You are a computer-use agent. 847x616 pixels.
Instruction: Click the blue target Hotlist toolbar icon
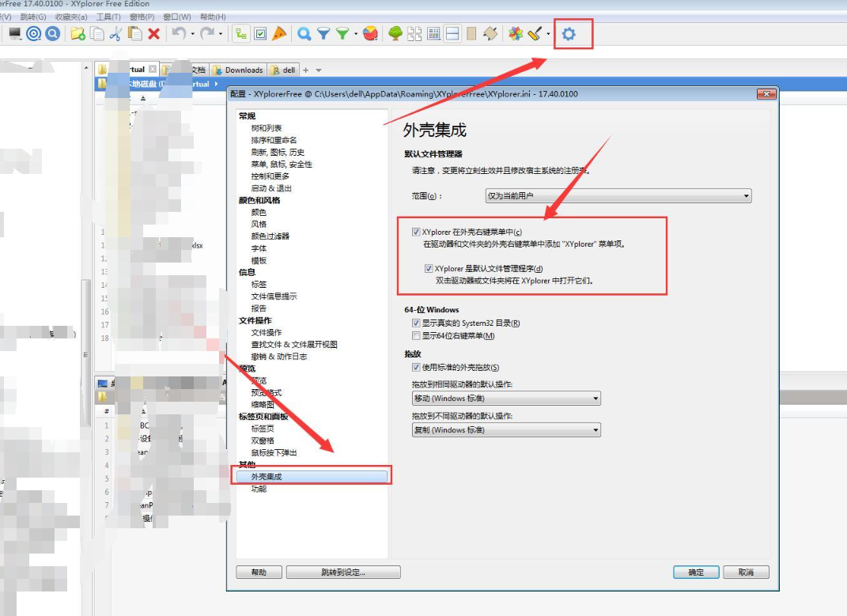pyautogui.click(x=33, y=34)
